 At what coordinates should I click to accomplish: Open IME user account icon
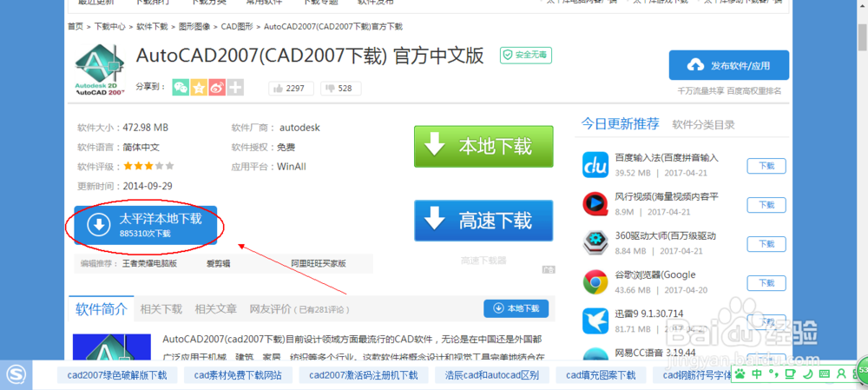pos(841,374)
